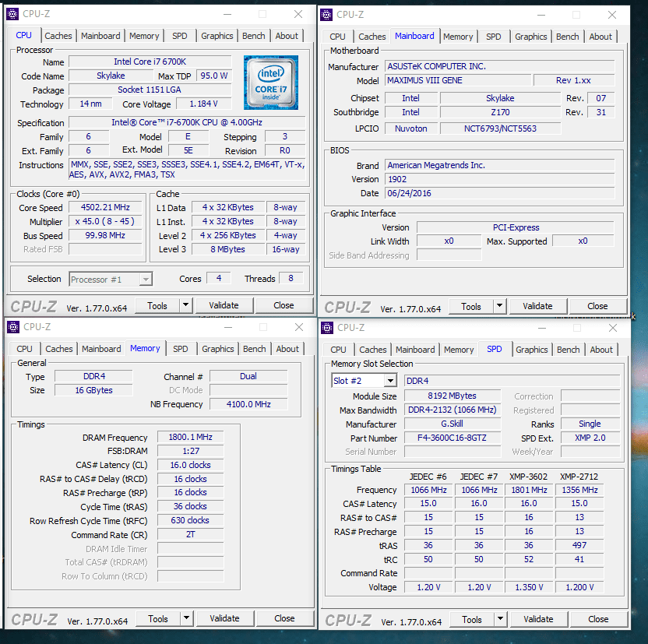648x644 pixels.
Task: Click the Multiplier value x 45.0 ( 8 - 45 )
Action: click(x=105, y=221)
